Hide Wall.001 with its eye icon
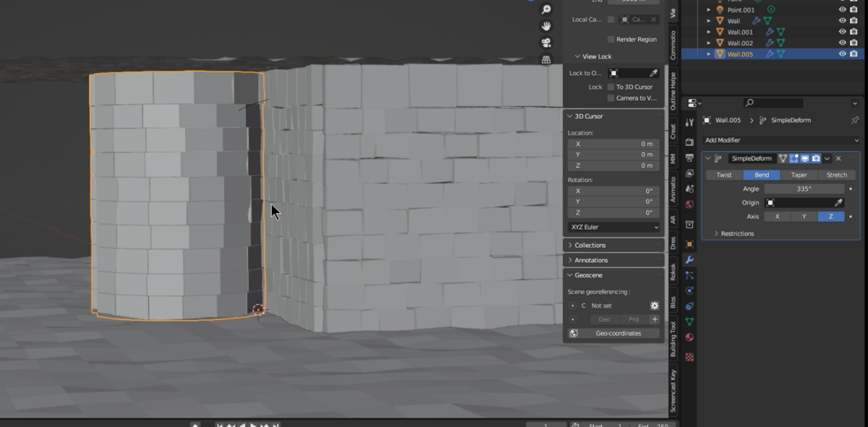The image size is (868, 427). click(842, 32)
